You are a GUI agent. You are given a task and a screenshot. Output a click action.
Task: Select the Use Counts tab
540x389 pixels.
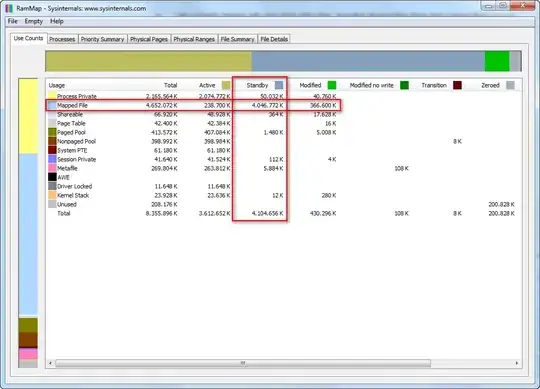[x=29, y=38]
